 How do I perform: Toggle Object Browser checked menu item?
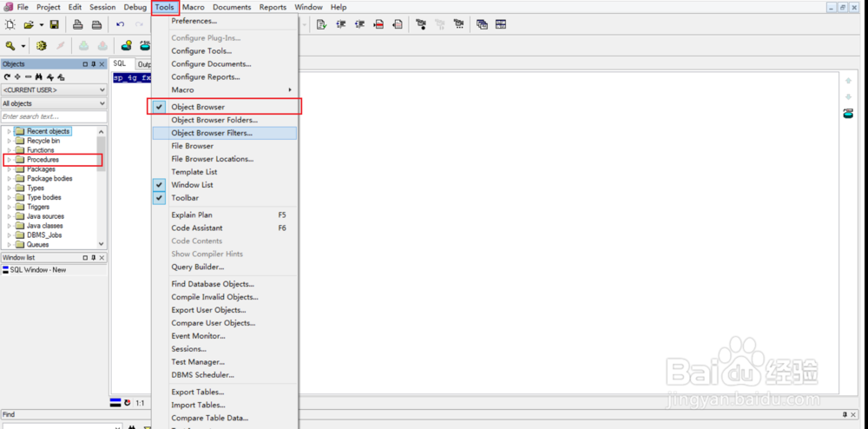[x=226, y=107]
